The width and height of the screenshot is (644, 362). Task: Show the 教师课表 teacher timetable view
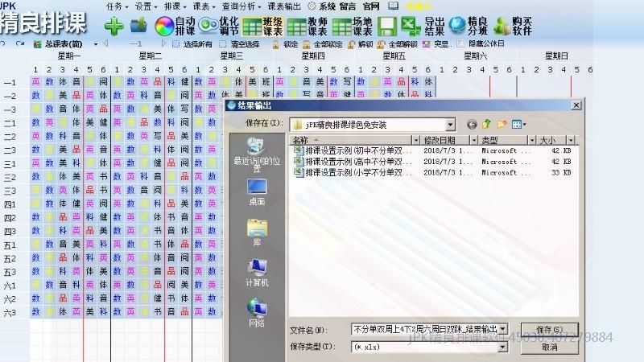[x=308, y=27]
